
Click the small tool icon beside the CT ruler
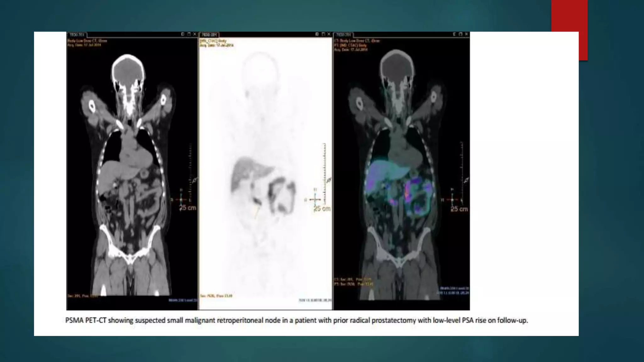point(194,180)
